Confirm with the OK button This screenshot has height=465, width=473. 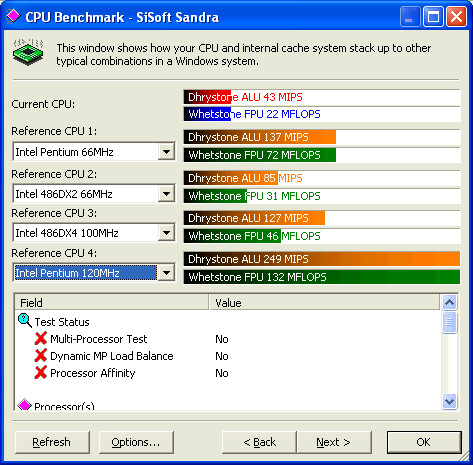[424, 442]
